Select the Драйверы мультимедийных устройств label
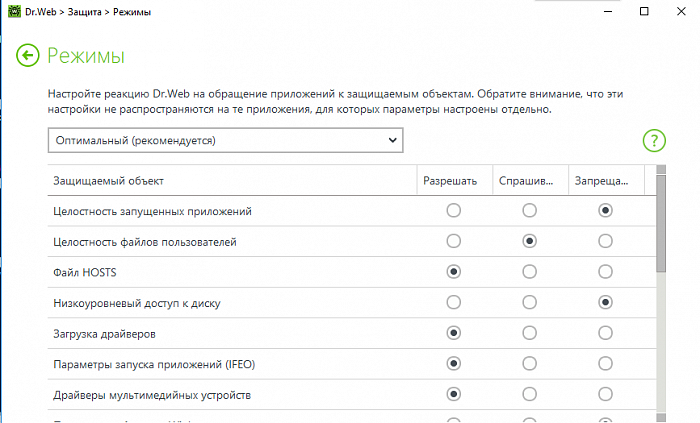The height and width of the screenshot is (423, 700). click(152, 395)
